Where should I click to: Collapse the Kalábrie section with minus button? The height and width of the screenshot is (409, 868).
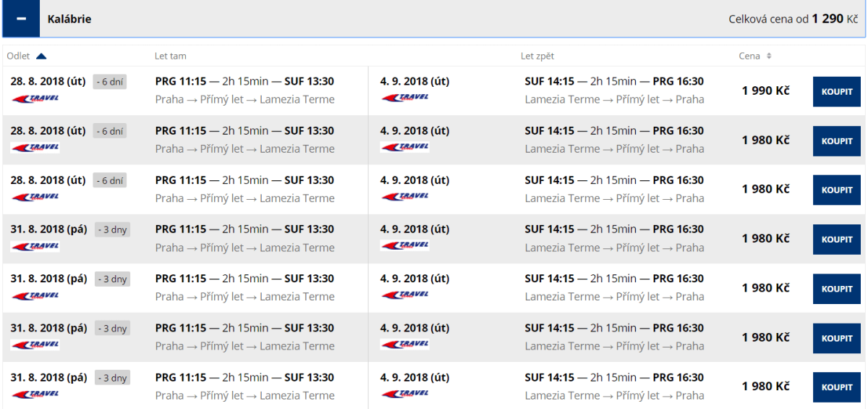tap(22, 19)
